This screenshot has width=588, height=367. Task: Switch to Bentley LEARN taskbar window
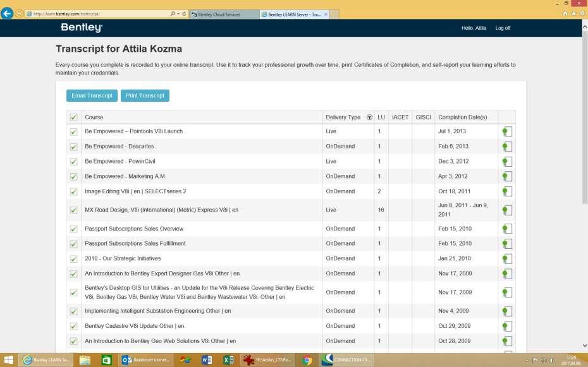point(46,360)
